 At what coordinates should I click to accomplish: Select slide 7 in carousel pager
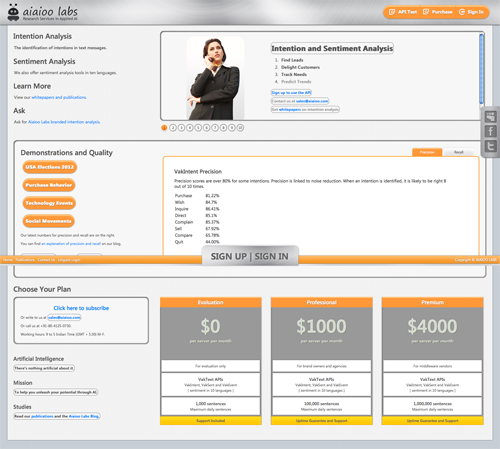(215, 128)
